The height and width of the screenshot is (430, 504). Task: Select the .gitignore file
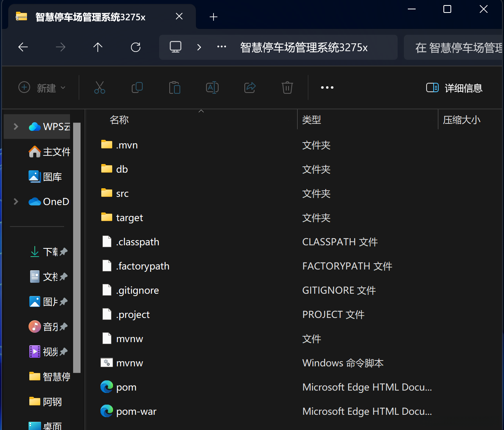[x=130, y=290]
